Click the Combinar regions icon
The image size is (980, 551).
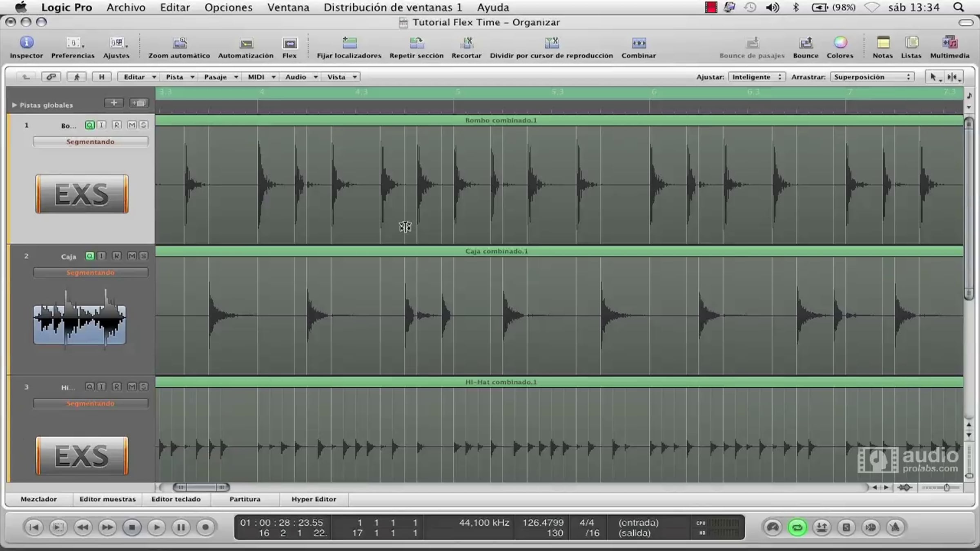(639, 43)
